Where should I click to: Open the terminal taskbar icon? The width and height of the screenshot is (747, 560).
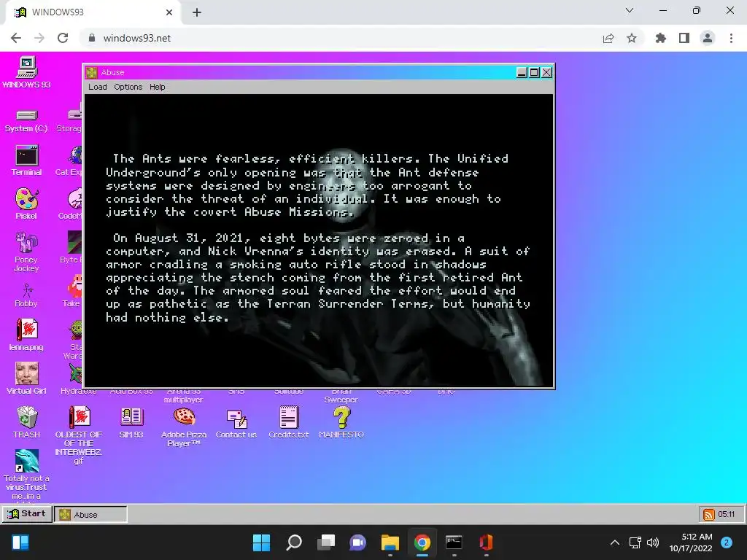point(454,542)
